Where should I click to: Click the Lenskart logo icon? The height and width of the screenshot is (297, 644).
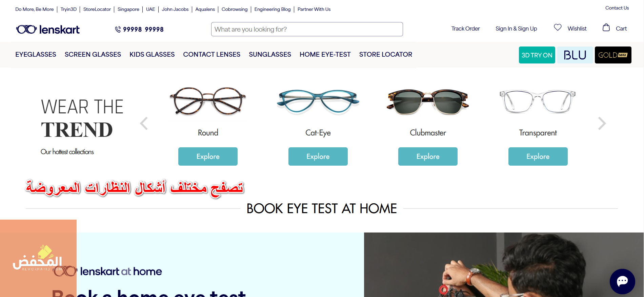[48, 30]
